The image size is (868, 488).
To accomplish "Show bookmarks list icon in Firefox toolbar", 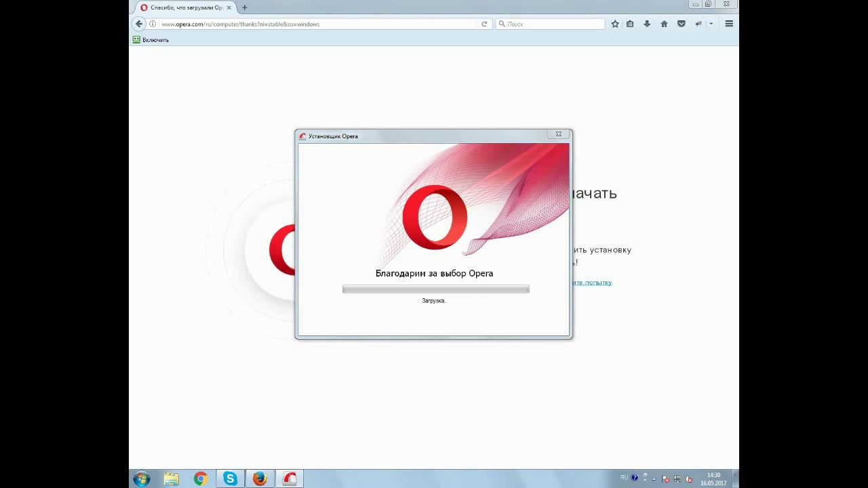I will click(x=630, y=24).
